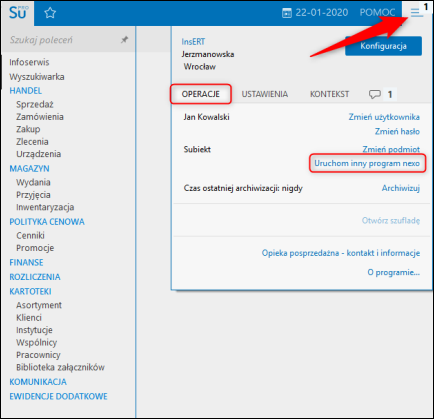Collapse the POLITYKA CENOWA section

[47, 222]
